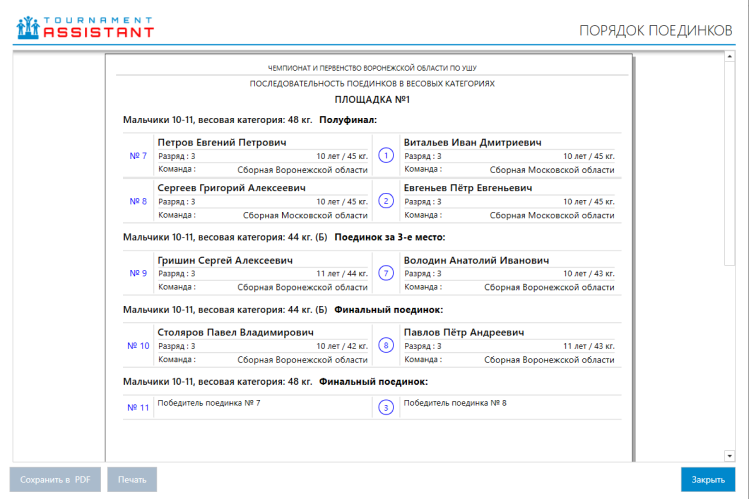
Task: Select bout № 11 label
Action: point(138,407)
